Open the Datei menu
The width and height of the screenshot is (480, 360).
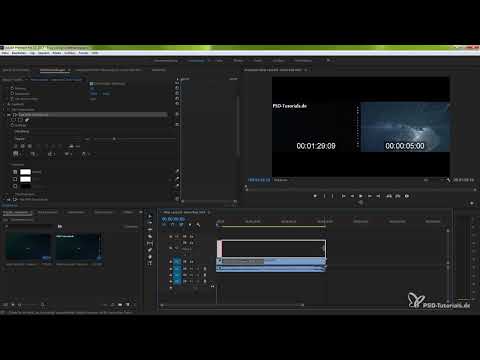[x=5, y=53]
